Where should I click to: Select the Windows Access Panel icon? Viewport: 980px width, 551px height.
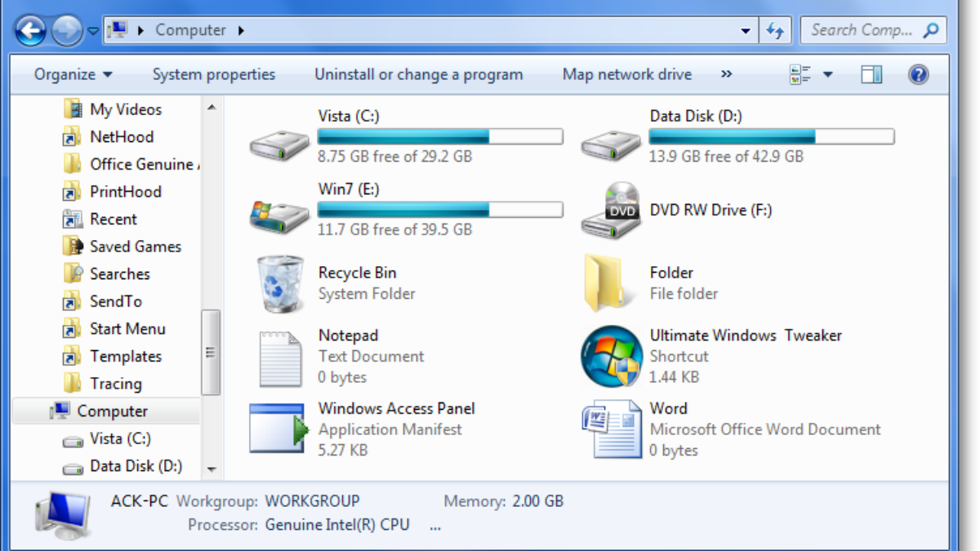click(x=279, y=429)
